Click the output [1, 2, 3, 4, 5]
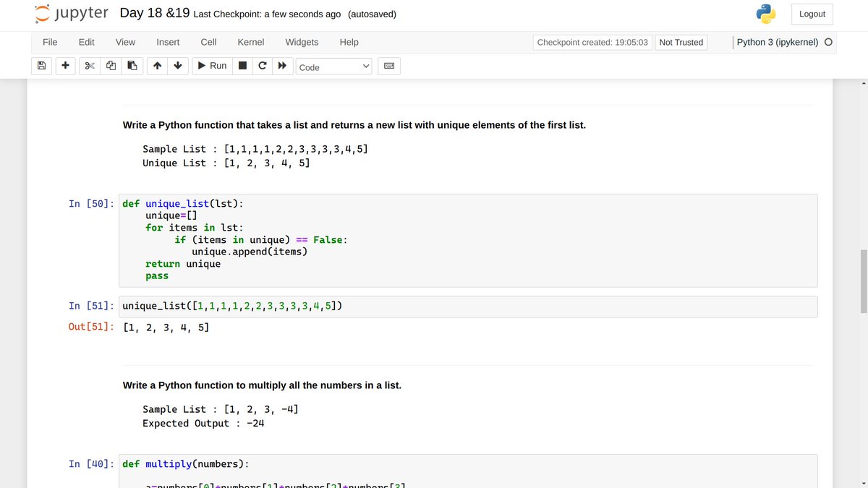 166,328
